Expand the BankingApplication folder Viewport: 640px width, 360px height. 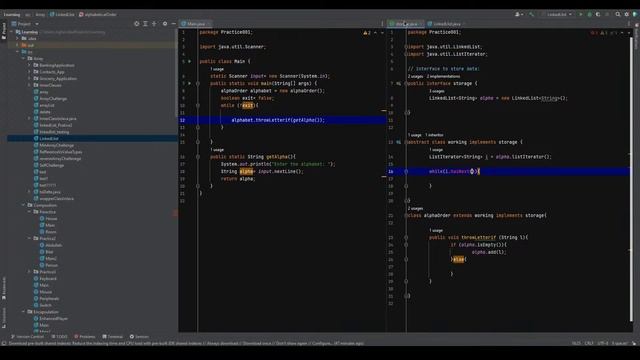(x=29, y=65)
